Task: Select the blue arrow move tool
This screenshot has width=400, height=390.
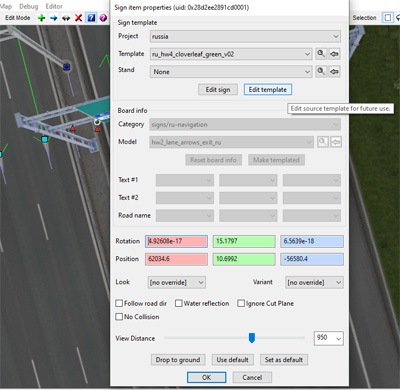Action: tap(53, 18)
